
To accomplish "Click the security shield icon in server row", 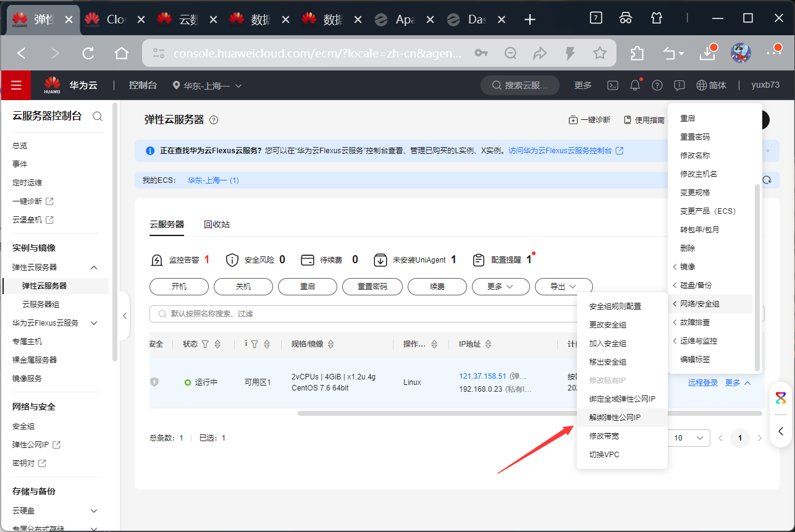I will tap(154, 382).
